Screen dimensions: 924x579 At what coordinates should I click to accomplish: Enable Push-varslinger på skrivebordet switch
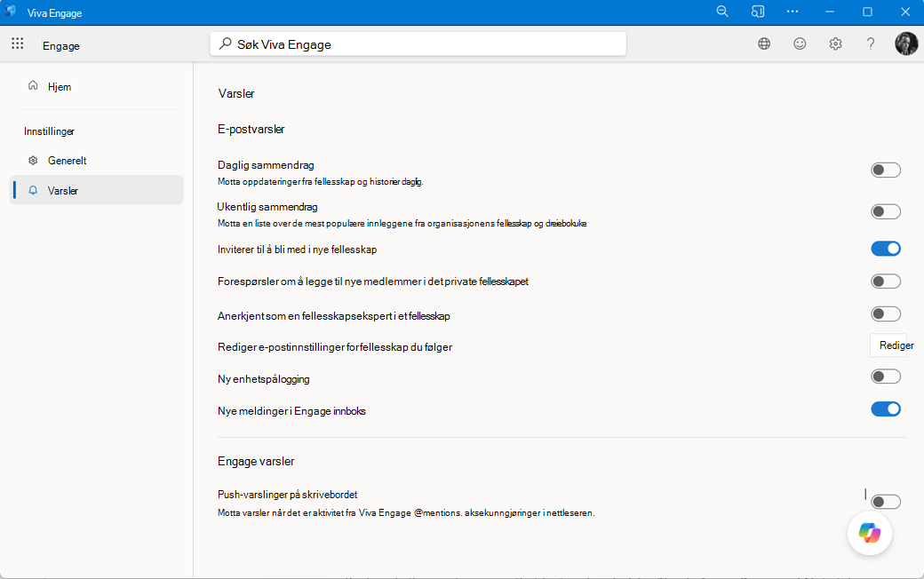tap(886, 501)
